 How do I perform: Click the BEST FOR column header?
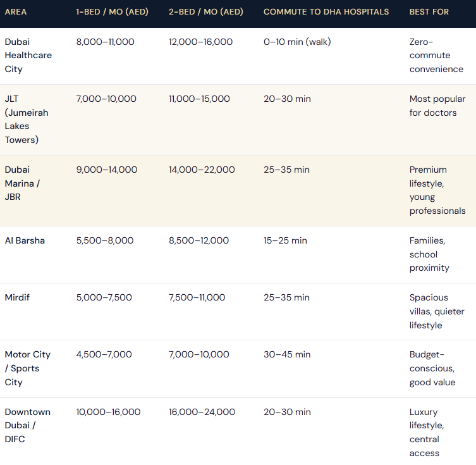(x=429, y=12)
